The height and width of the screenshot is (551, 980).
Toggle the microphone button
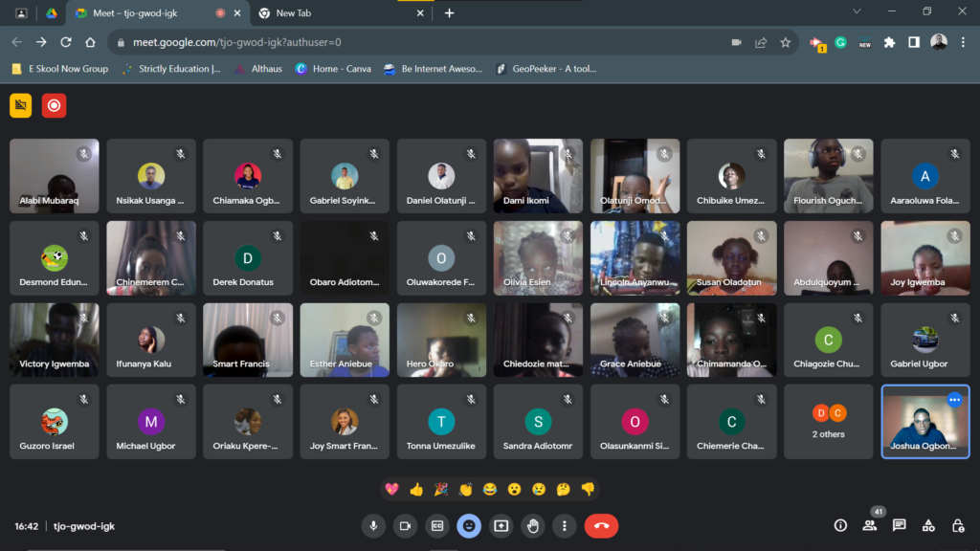(x=373, y=526)
